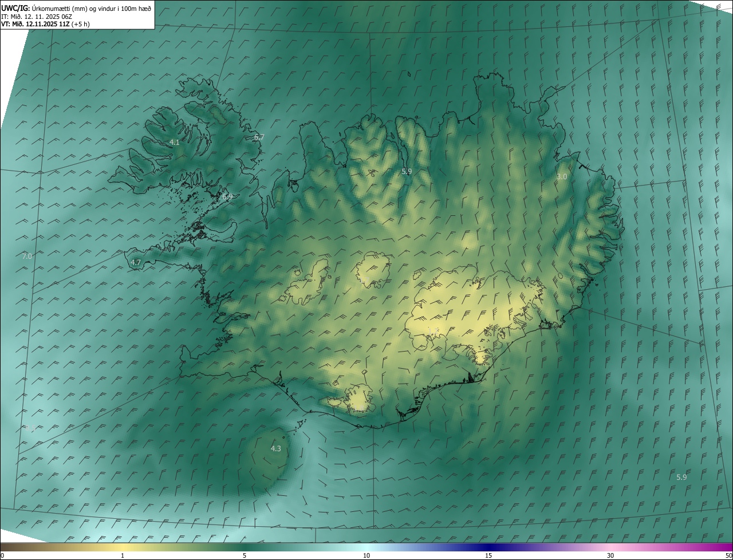Click the 5.9 value over the southeast ocean
This screenshot has height=560, width=733.
681,477
